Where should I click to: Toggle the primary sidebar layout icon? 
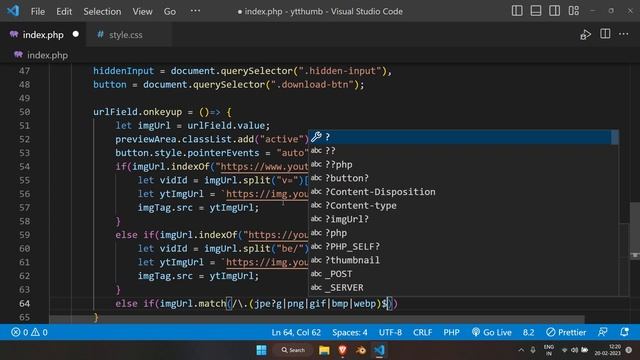tap(517, 11)
